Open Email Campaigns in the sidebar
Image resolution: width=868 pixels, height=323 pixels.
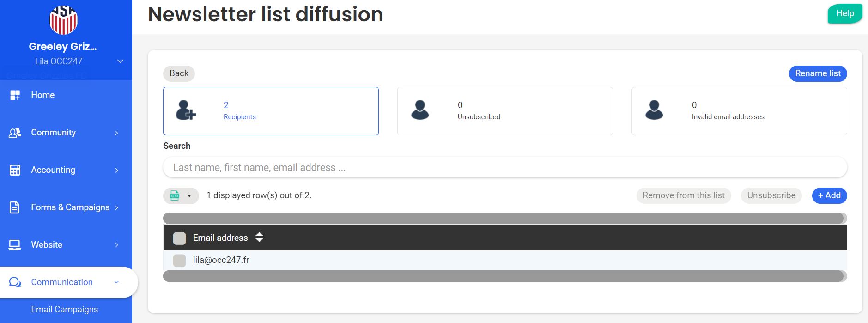pyautogui.click(x=65, y=310)
